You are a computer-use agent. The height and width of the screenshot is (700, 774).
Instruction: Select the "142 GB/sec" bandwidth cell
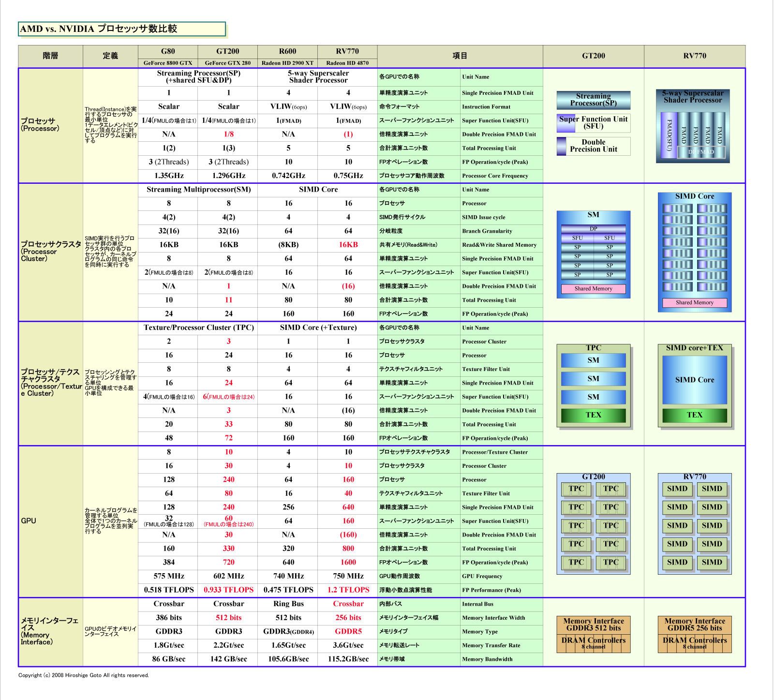coord(228,659)
